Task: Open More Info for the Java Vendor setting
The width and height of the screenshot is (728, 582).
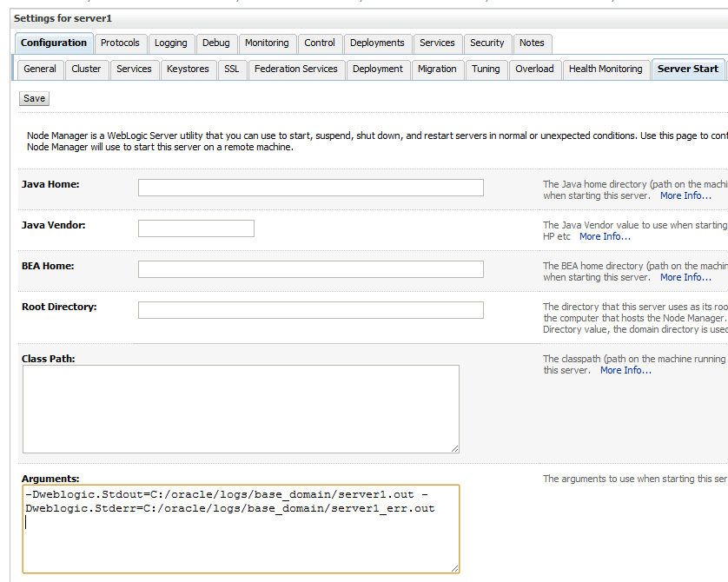Action: pyautogui.click(x=604, y=236)
